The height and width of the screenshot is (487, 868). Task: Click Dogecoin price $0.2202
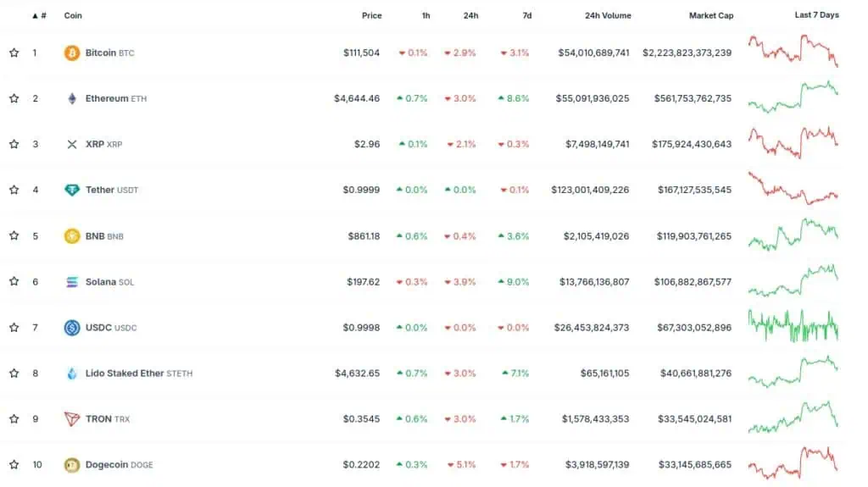pos(361,464)
